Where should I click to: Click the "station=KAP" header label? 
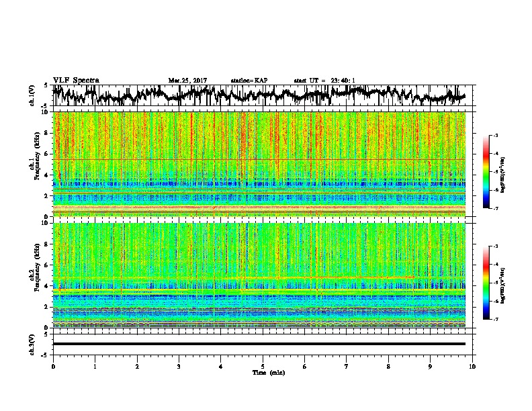249,81
